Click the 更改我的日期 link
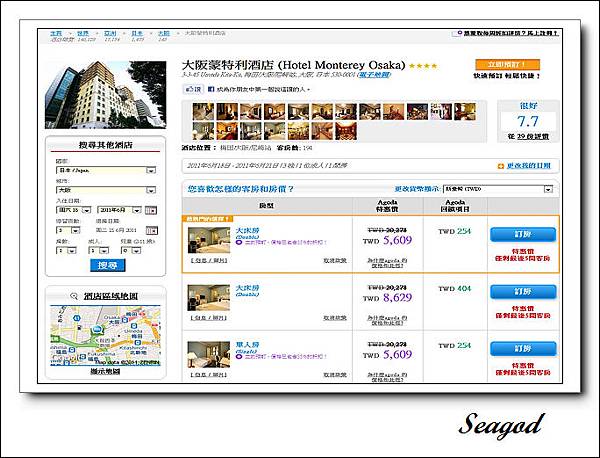This screenshot has width=600, height=458. pos(528,166)
